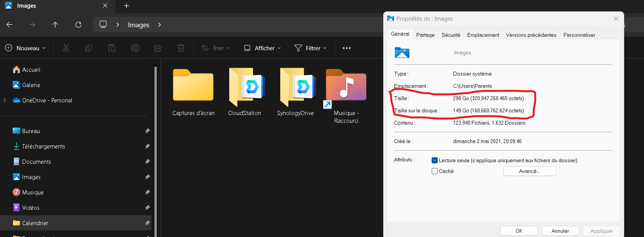Refresh the current folder view
The height and width of the screenshot is (237, 644).
(78, 25)
